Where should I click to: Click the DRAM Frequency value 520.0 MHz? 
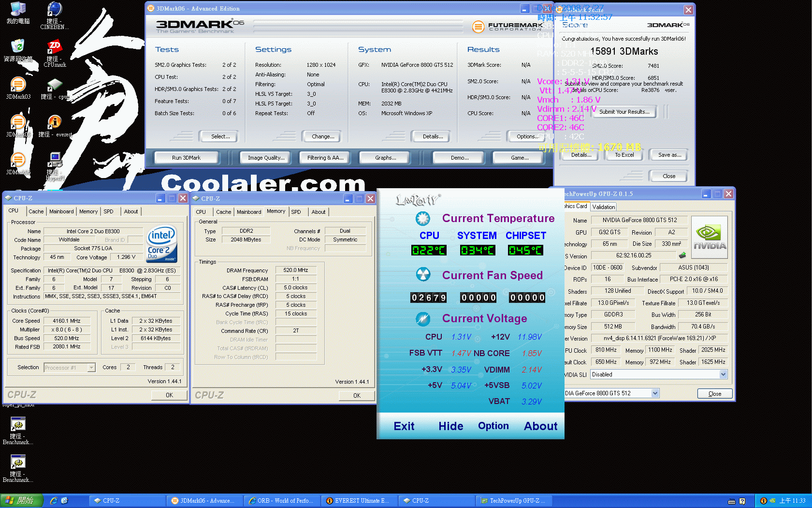(x=296, y=270)
